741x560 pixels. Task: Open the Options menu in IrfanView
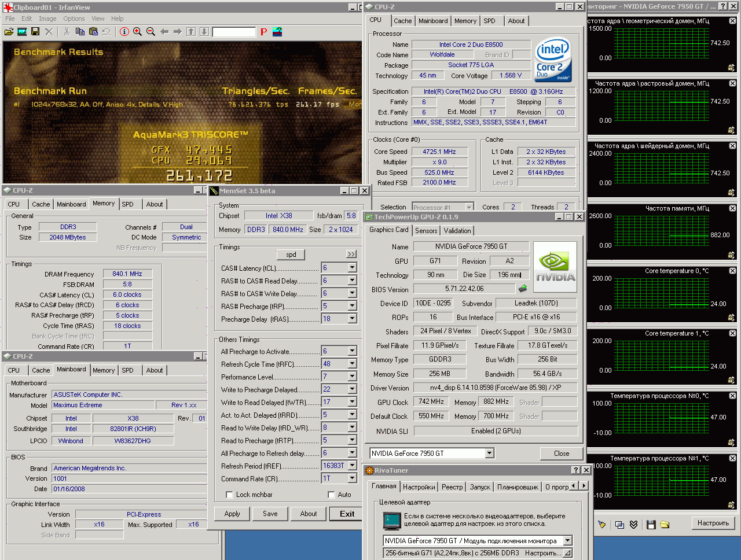pyautogui.click(x=74, y=19)
